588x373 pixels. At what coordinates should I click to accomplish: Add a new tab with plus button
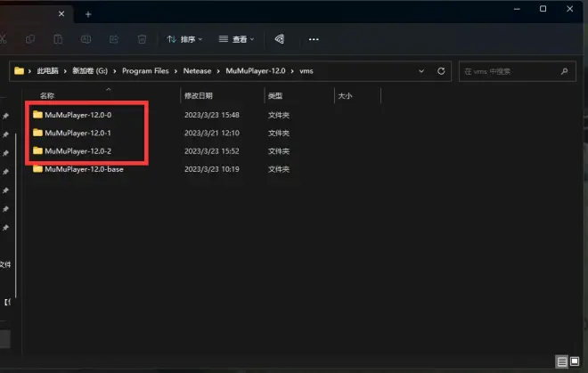pyautogui.click(x=88, y=14)
